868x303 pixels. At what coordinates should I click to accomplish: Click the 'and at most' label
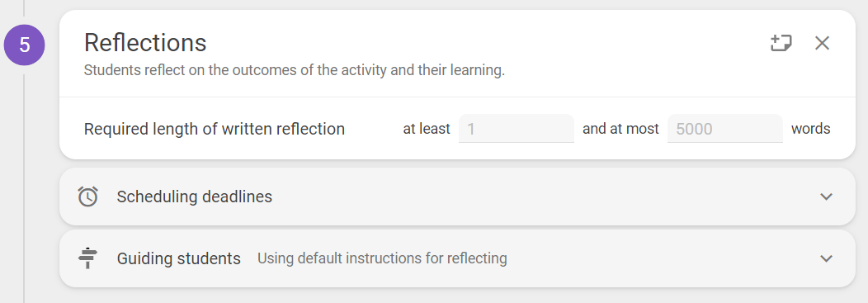pyautogui.click(x=620, y=129)
